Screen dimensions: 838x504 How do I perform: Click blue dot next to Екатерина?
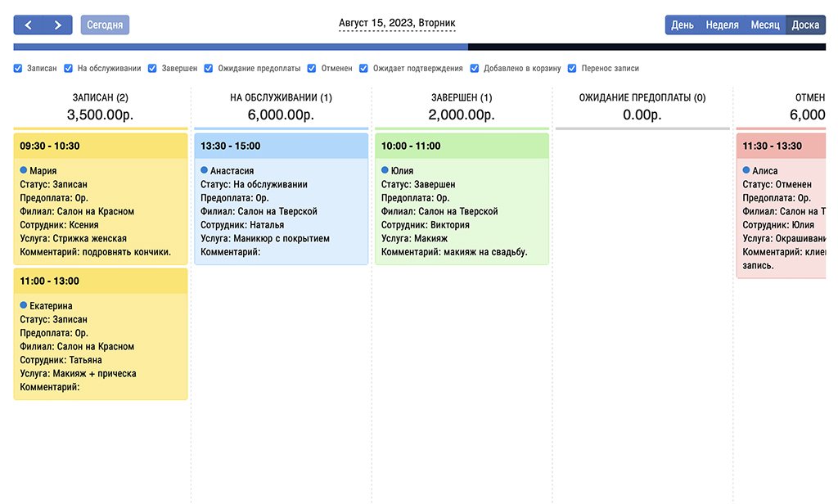(24, 305)
